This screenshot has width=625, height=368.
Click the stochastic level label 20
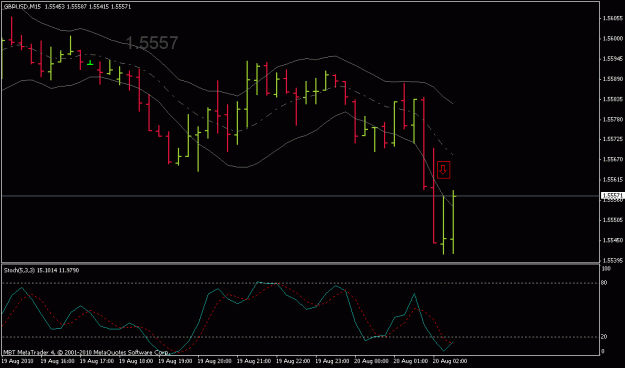(x=605, y=337)
